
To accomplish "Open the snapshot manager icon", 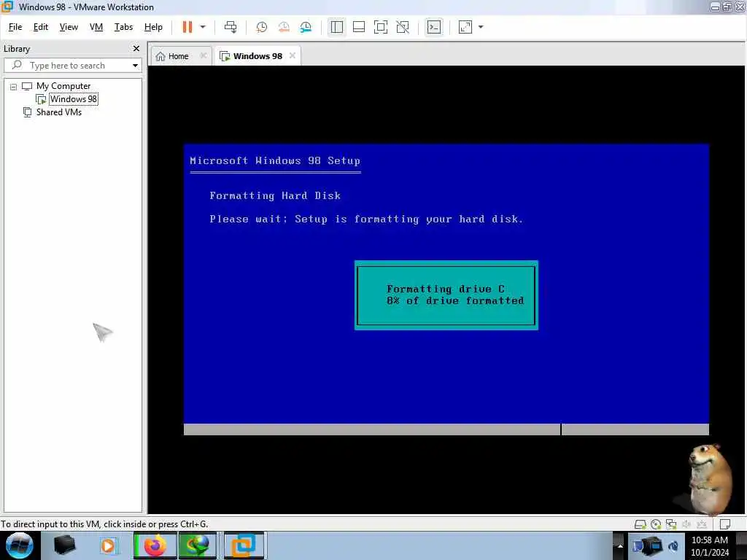I will (306, 27).
